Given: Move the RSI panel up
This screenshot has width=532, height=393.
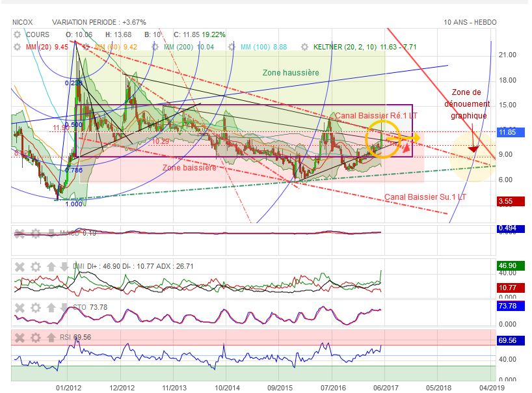Looking at the screenshot, I should [51, 338].
